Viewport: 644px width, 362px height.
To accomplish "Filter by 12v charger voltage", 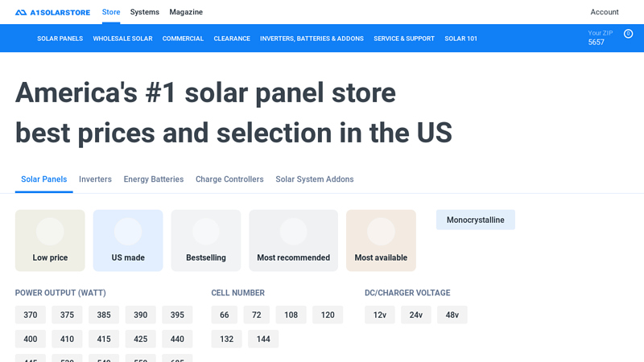I will 380,315.
